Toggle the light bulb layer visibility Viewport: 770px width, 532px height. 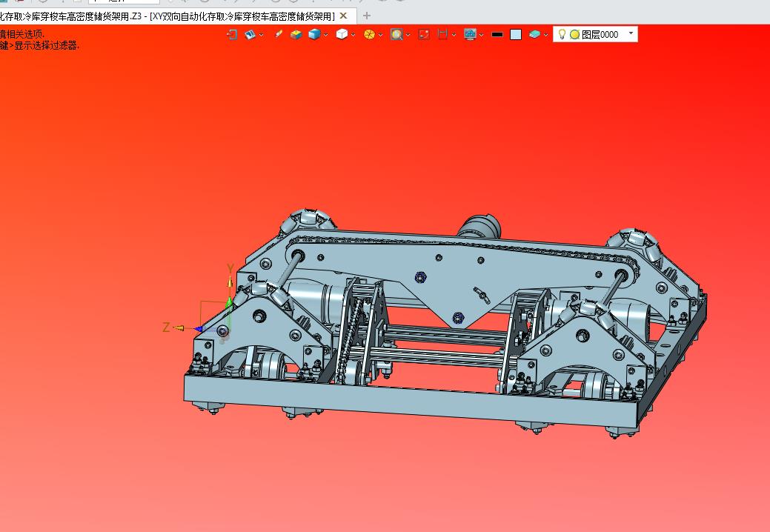tap(562, 34)
